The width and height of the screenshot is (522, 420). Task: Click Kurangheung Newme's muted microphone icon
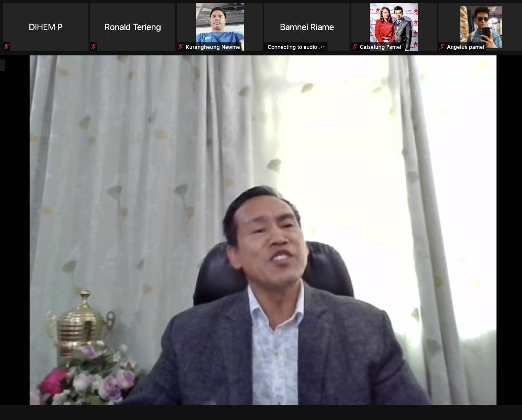[x=181, y=47]
